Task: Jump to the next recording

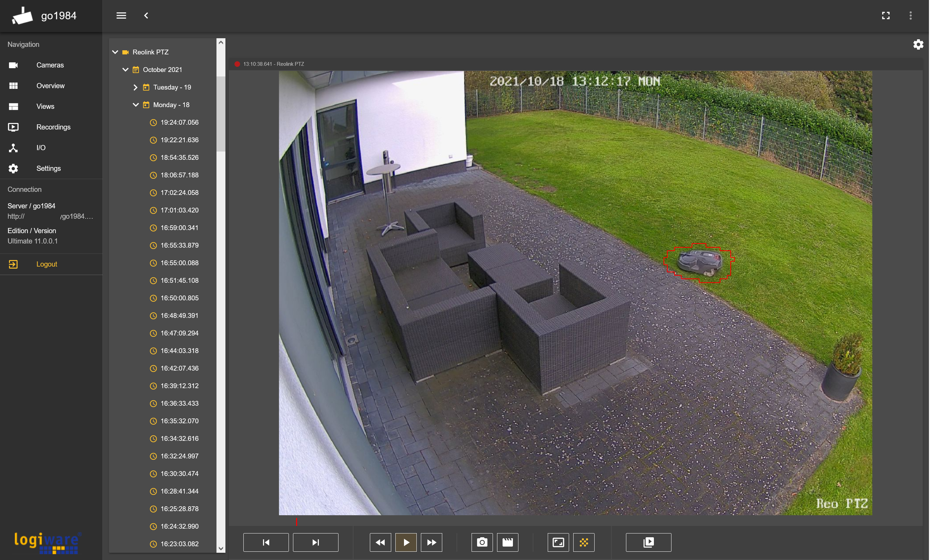Action: [x=315, y=542]
